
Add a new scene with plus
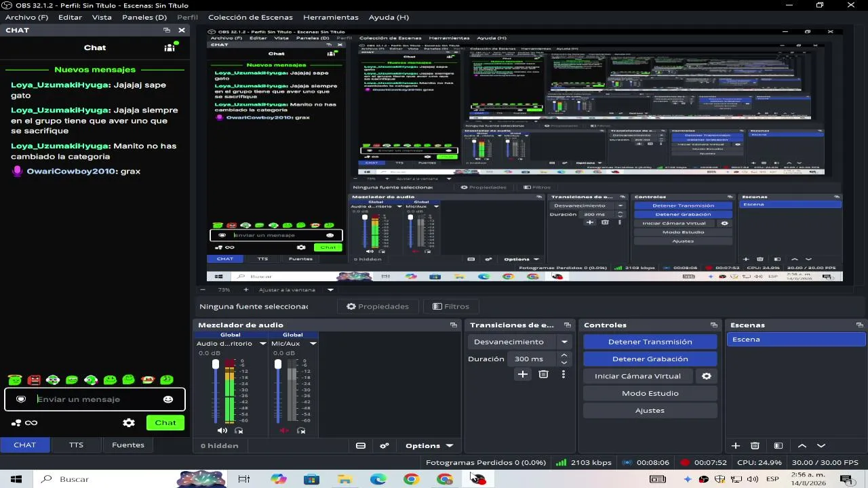736,445
